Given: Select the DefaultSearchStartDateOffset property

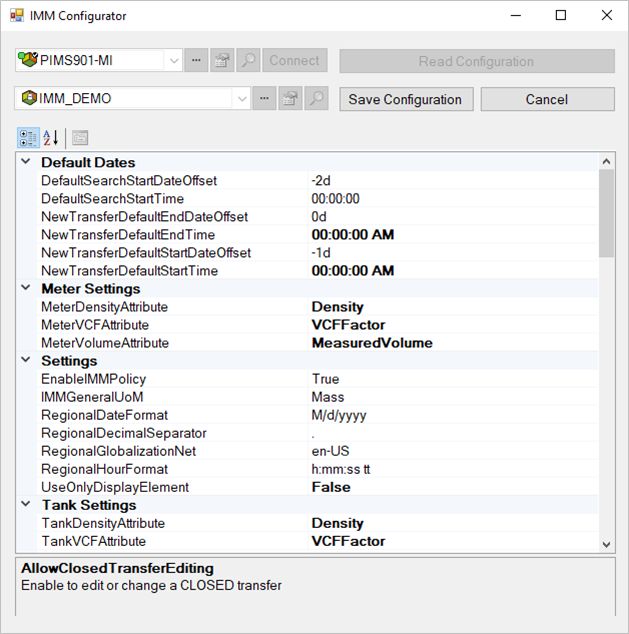Looking at the screenshot, I should coord(129,180).
